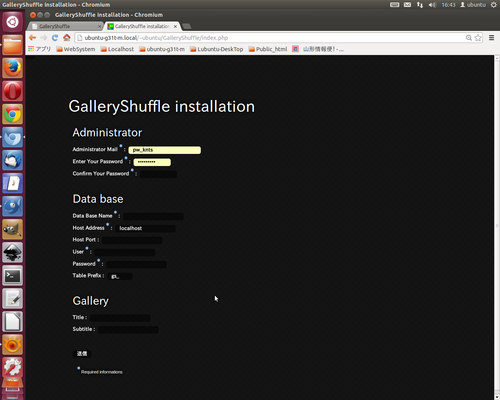The image size is (500, 400).
Task: Click the Host Address field showing localhost
Action: click(x=145, y=228)
